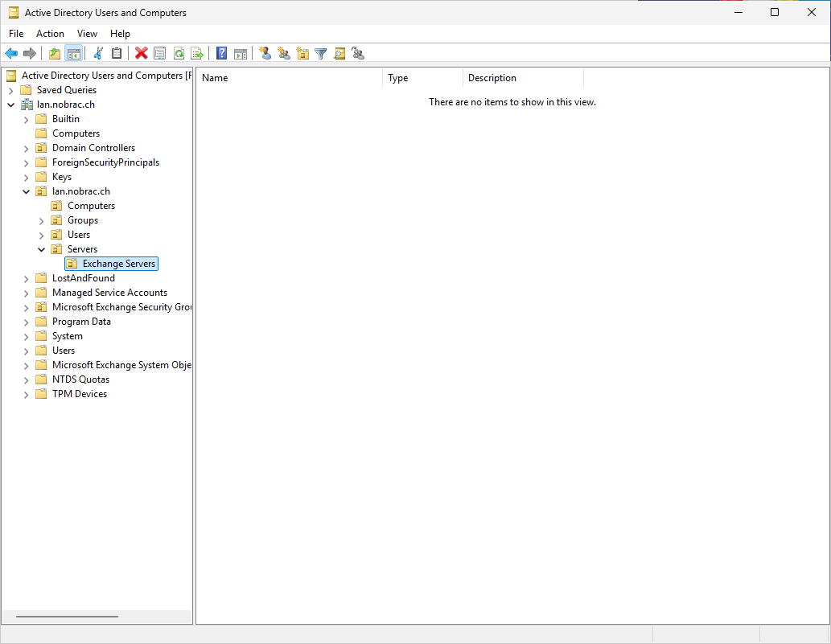831x644 pixels.
Task: Click the Add to group toolbar icon
Action: [x=358, y=54]
